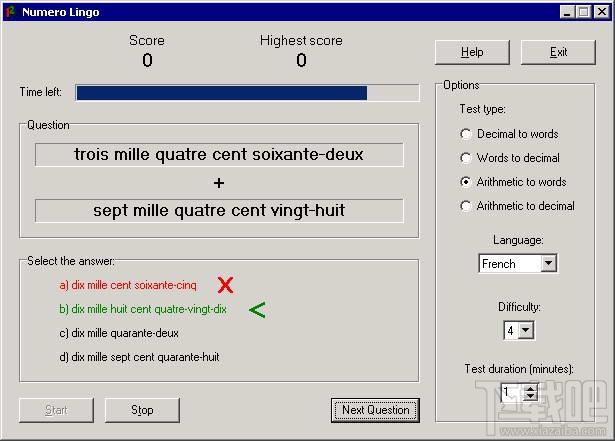Stop the current test
The width and height of the screenshot is (615, 441).
click(142, 410)
